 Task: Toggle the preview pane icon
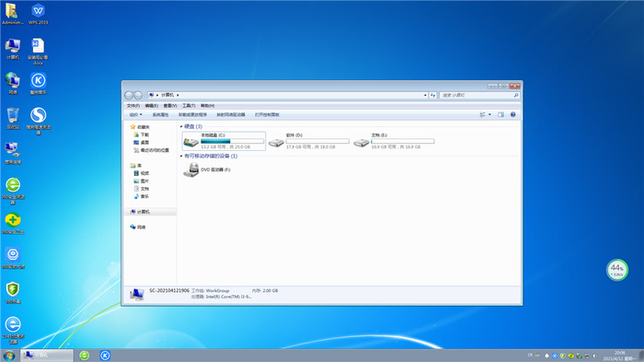(x=500, y=115)
